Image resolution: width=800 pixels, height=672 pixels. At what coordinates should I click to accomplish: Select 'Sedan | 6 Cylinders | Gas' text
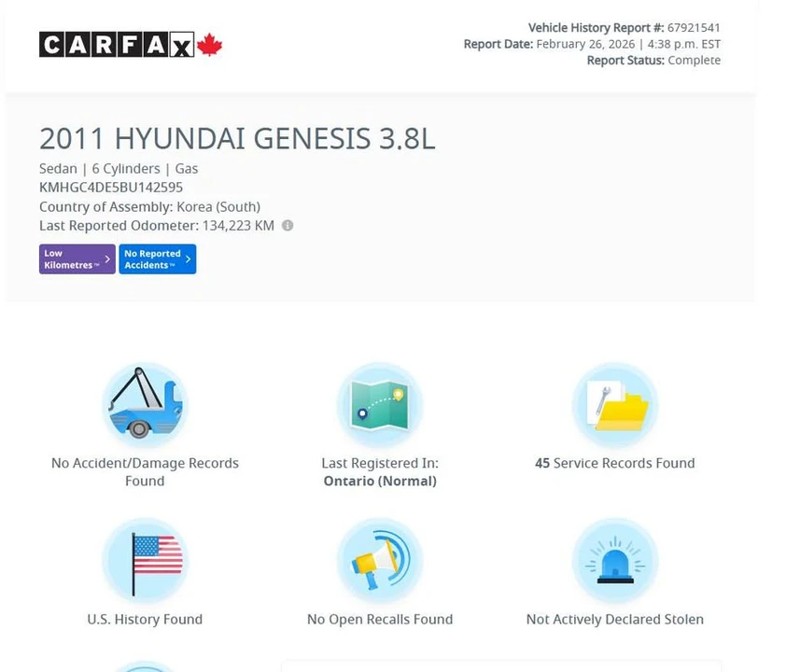coord(119,169)
